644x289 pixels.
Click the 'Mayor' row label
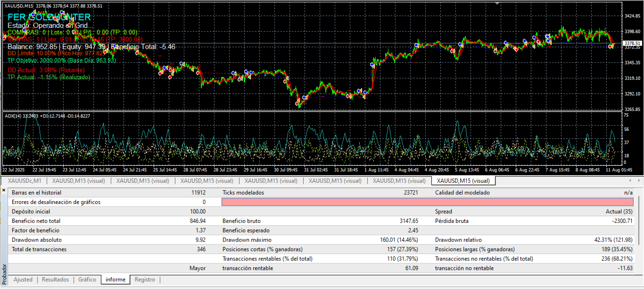pos(198,268)
